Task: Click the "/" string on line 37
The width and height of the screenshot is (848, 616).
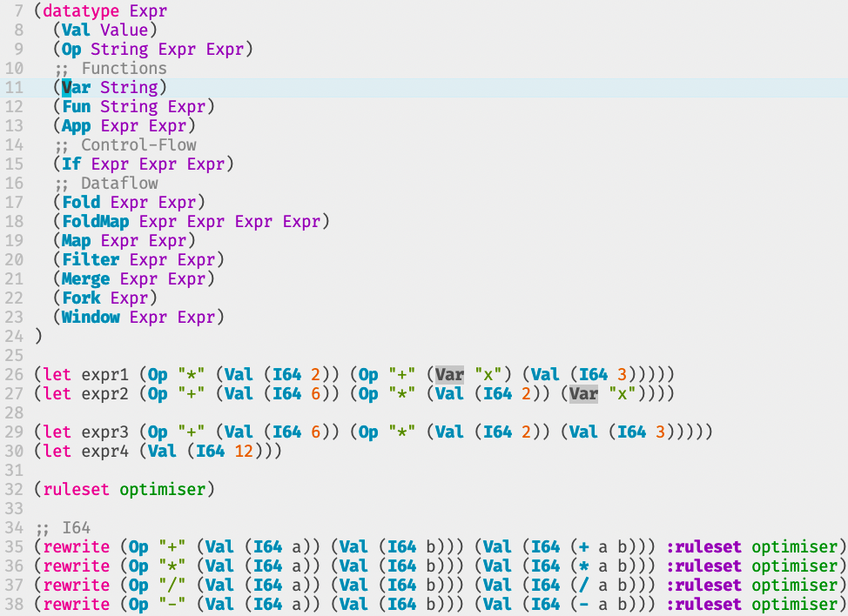Action: pos(172,586)
